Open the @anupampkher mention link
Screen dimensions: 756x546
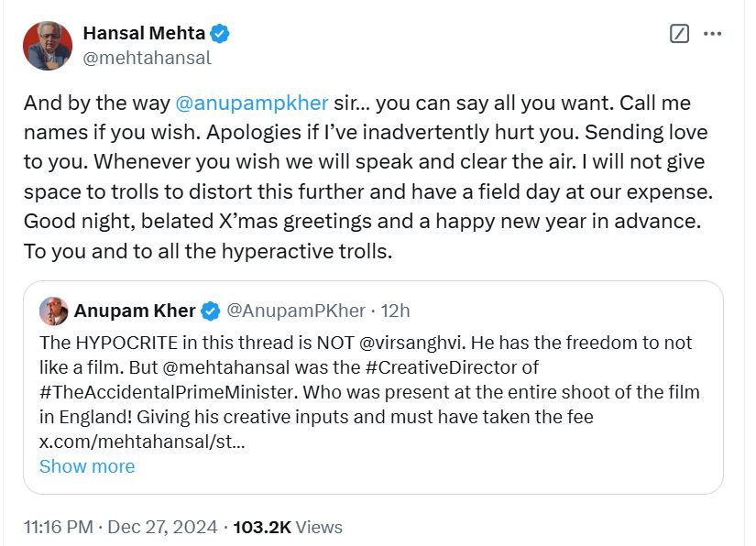252,104
